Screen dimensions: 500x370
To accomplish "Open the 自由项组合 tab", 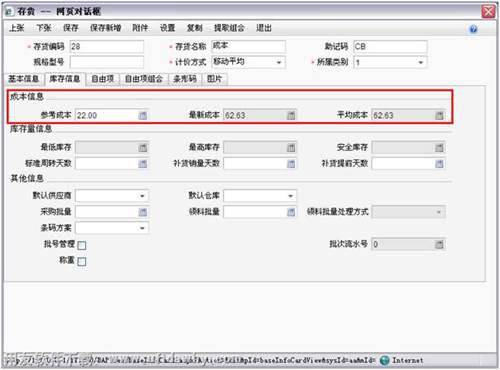I will click(144, 79).
